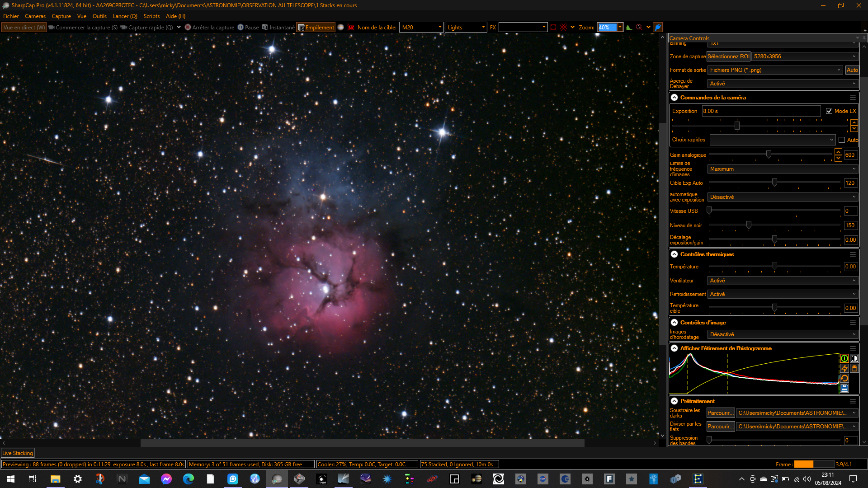Click Parcourir button for Soustraire les darks
868x488 pixels.
pyautogui.click(x=721, y=413)
